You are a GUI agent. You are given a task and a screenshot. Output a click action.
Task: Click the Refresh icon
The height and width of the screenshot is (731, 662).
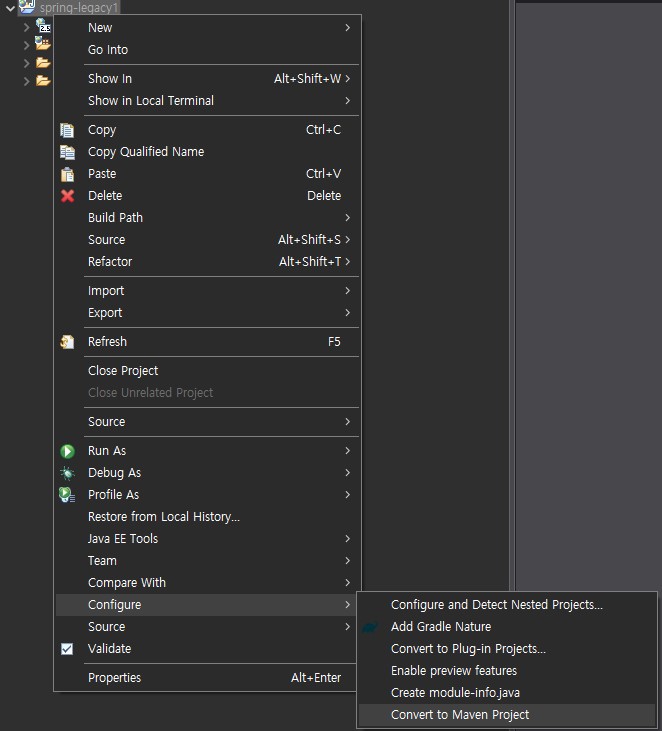67,342
